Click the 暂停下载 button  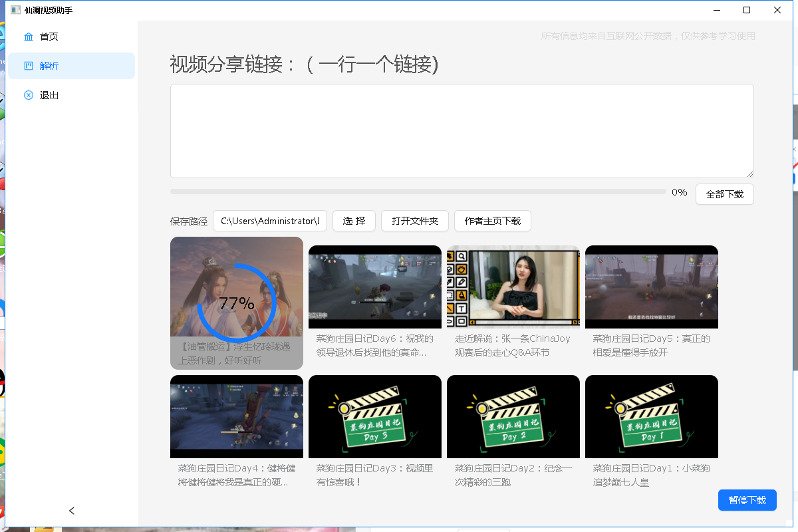point(747,500)
